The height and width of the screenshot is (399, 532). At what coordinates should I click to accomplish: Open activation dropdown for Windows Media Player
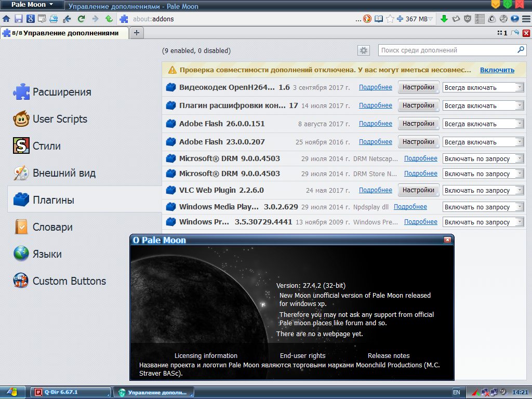pos(483,207)
